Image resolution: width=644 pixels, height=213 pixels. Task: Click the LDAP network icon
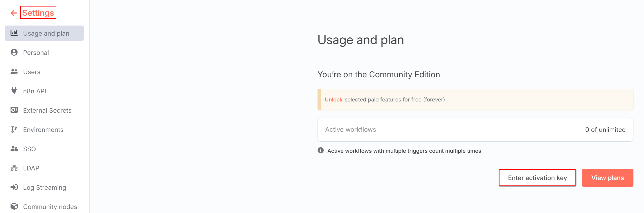pos(14,168)
